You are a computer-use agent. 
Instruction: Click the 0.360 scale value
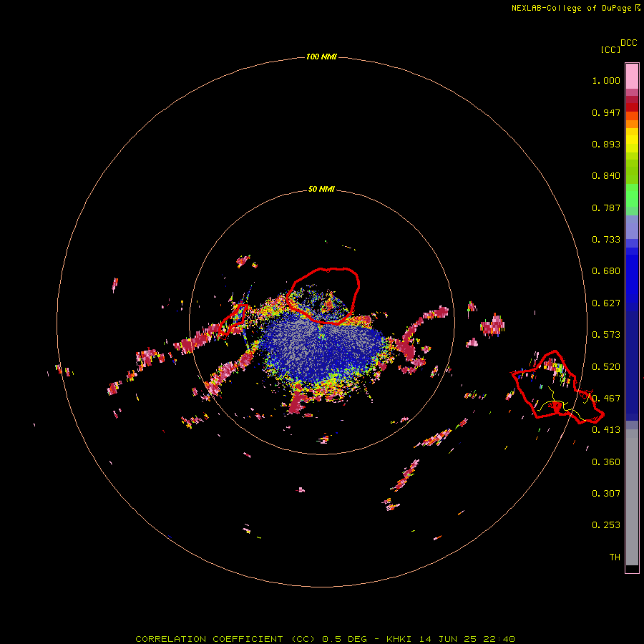point(606,462)
